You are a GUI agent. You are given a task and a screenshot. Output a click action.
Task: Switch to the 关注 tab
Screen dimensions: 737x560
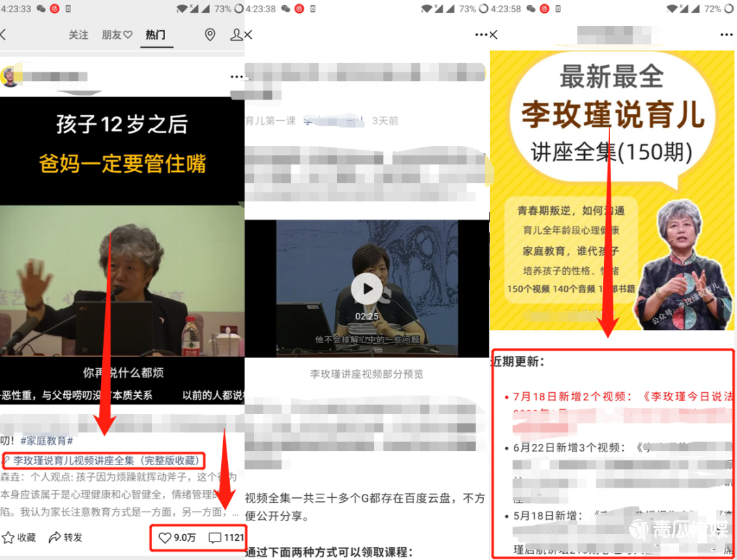coord(78,35)
